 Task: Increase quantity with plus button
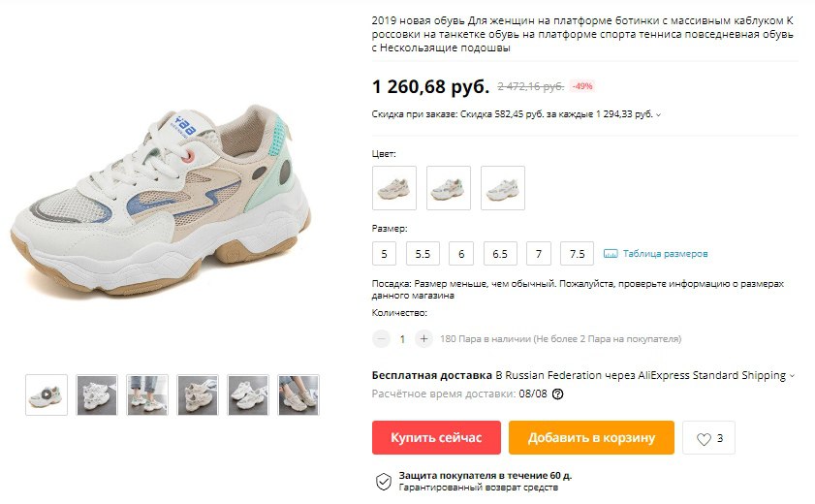click(423, 339)
